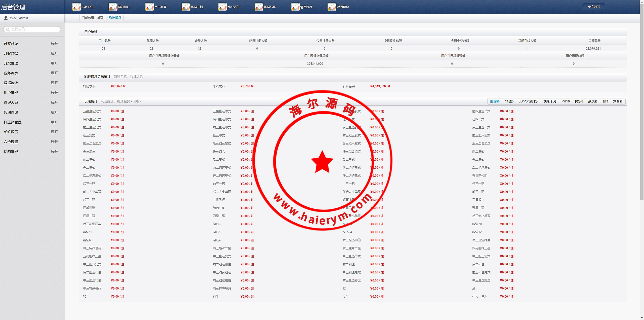Expand the 用户管理 sidebar section
Viewport: 644px width, 320px height.
(x=54, y=93)
